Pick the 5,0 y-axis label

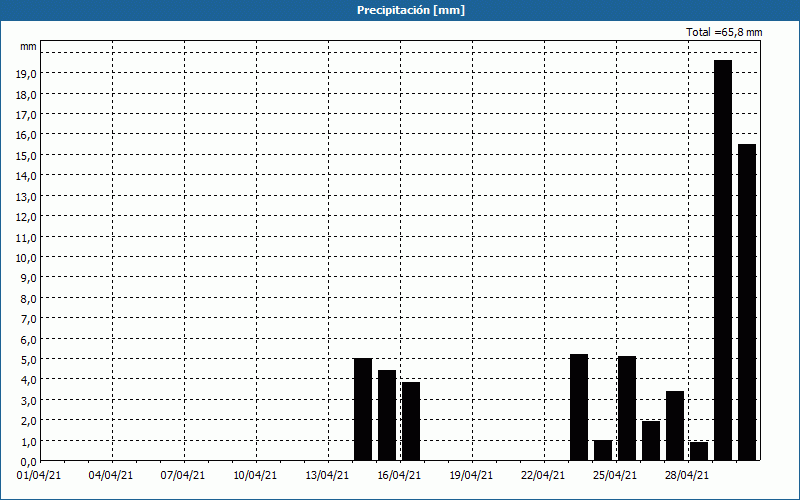point(28,360)
